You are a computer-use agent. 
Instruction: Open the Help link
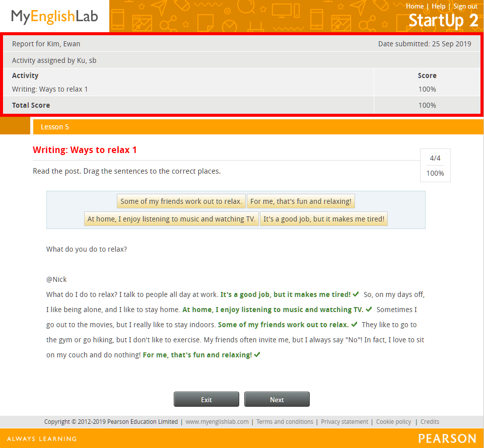(x=438, y=6)
